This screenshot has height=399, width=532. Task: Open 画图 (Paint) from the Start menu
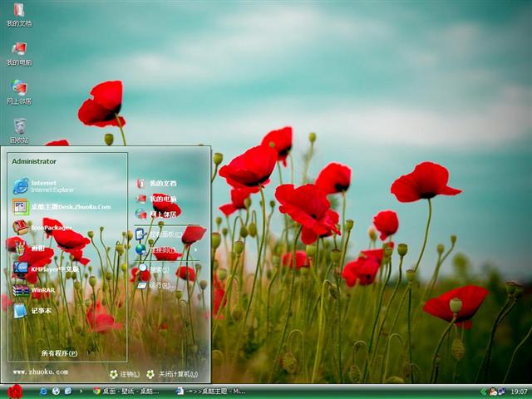pos(37,248)
